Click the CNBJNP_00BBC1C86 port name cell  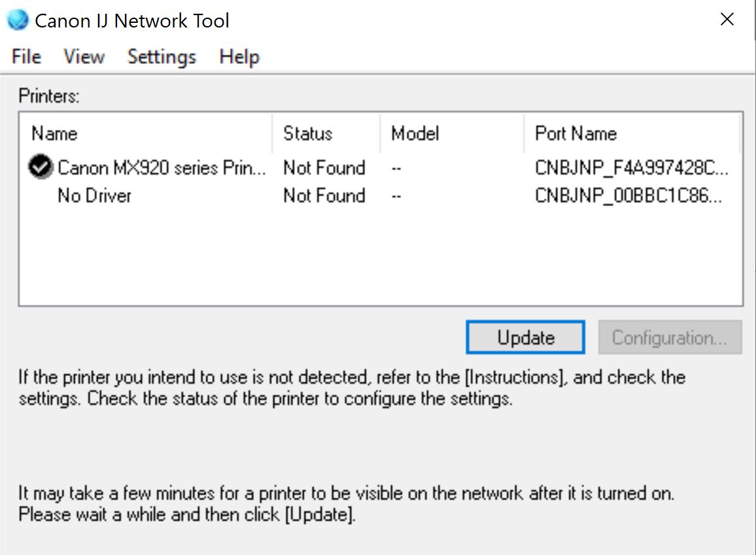(628, 195)
